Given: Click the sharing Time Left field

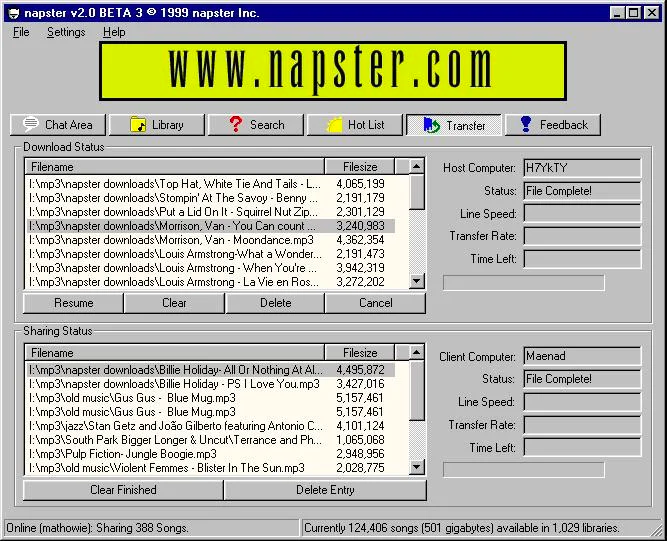Looking at the screenshot, I should (582, 447).
